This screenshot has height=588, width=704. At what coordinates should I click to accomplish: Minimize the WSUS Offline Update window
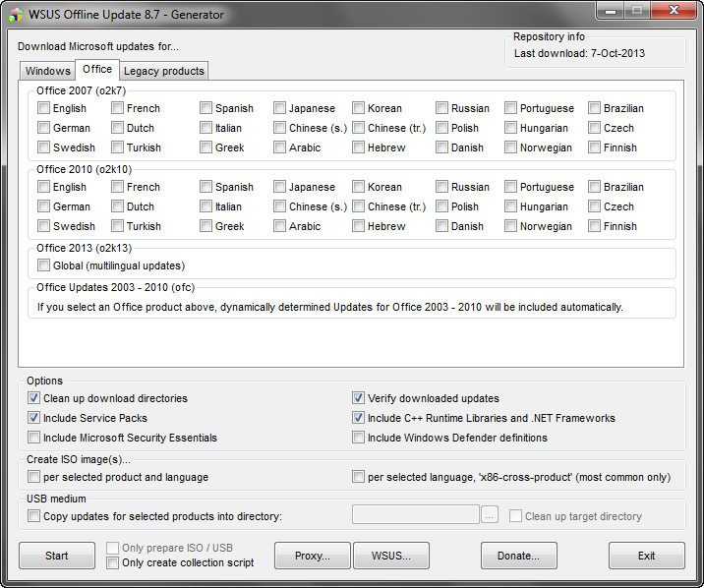pos(611,11)
